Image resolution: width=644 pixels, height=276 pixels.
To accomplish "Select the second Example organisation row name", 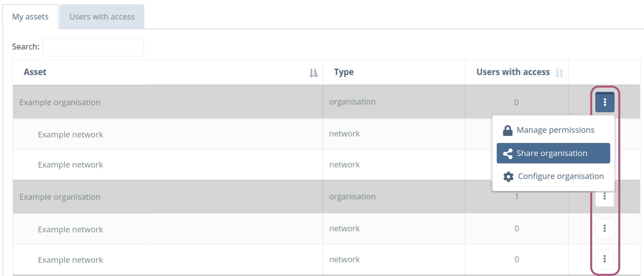I will pyautogui.click(x=60, y=197).
